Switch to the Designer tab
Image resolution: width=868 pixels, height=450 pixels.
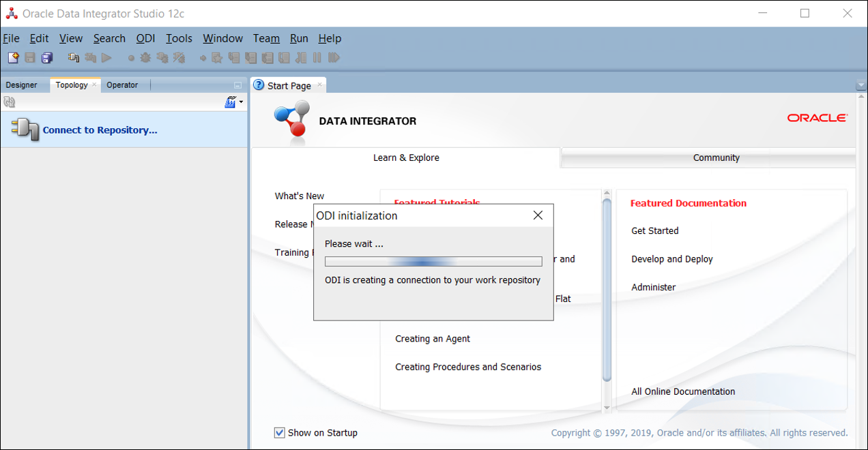coord(22,85)
